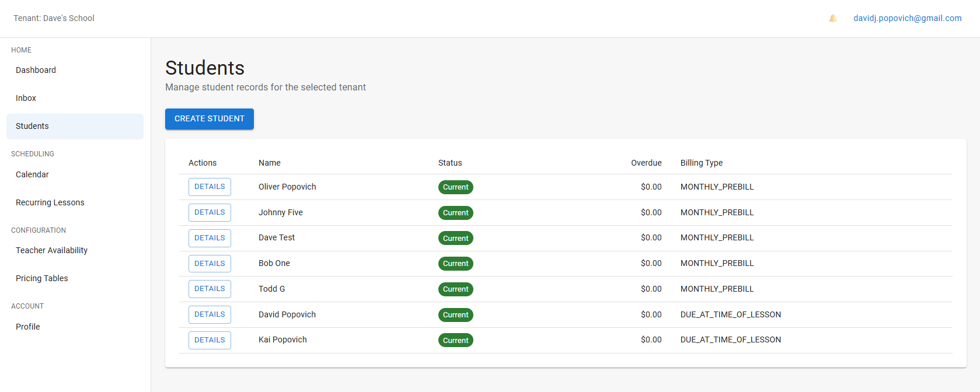Viewport: 980px width, 392px height.
Task: Click Current status badge for Todd G
Action: tap(456, 289)
